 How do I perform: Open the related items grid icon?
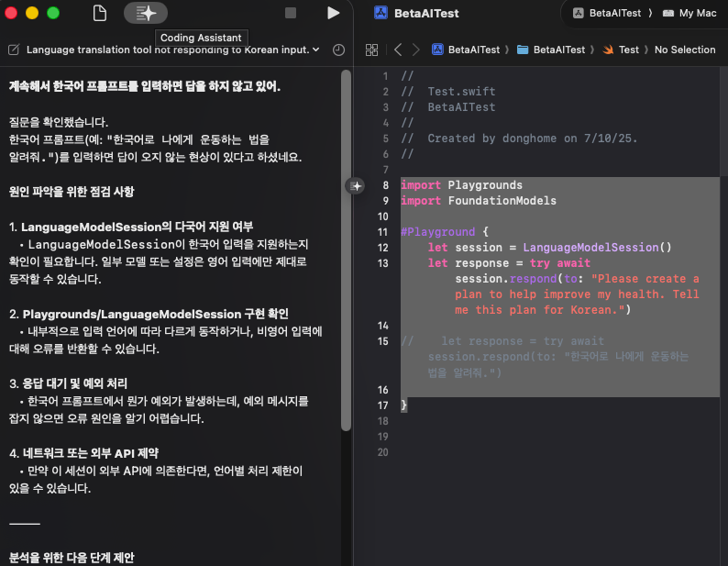[372, 50]
